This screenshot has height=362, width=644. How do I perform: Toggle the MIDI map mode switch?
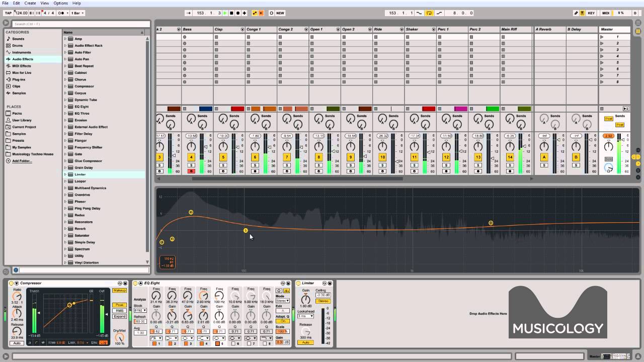[606, 13]
